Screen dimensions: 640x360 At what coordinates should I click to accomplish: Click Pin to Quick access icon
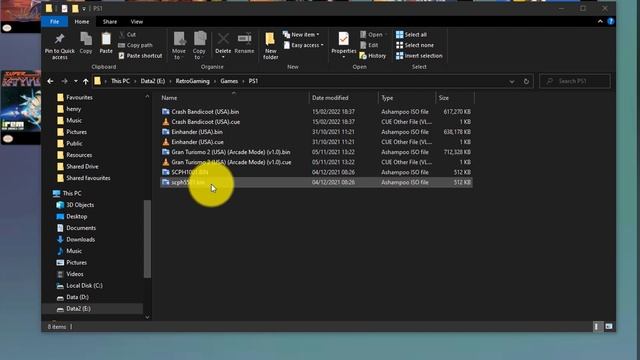(60, 39)
